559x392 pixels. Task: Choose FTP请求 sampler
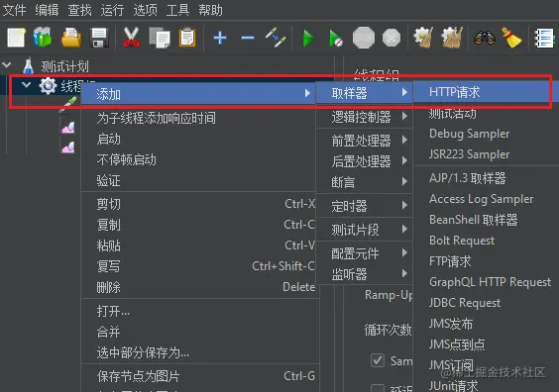(487, 261)
